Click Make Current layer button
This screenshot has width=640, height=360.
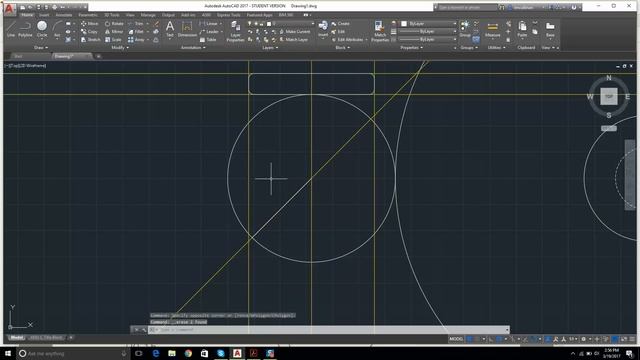coord(295,31)
